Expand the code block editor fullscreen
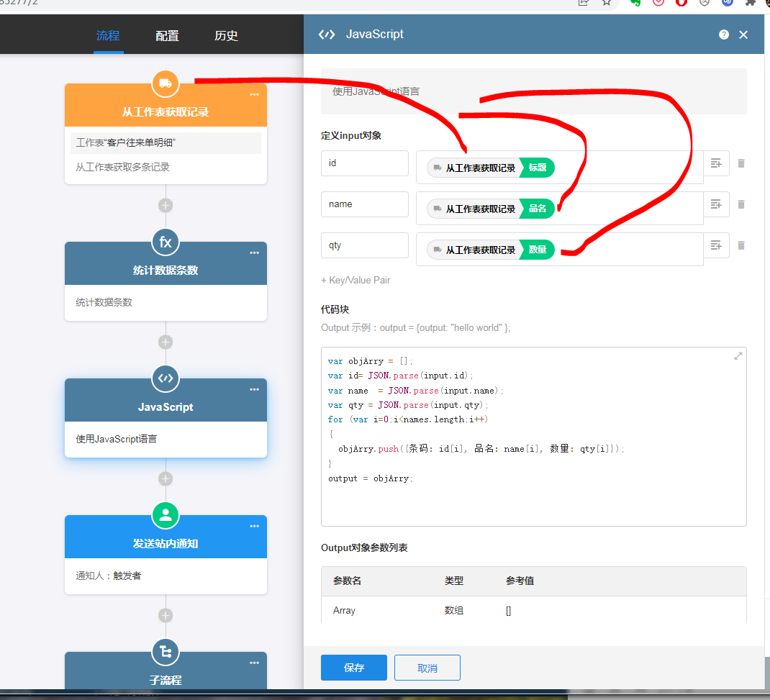The width and height of the screenshot is (770, 700). (738, 356)
